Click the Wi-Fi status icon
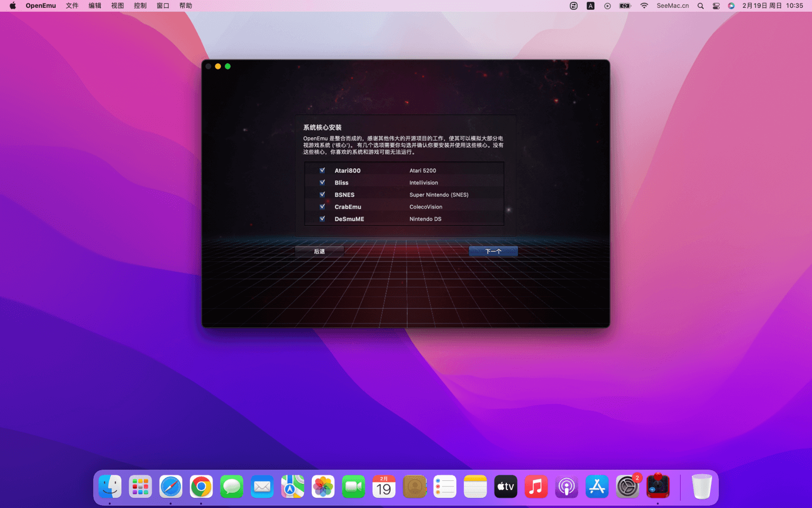The width and height of the screenshot is (812, 508). (x=644, y=6)
